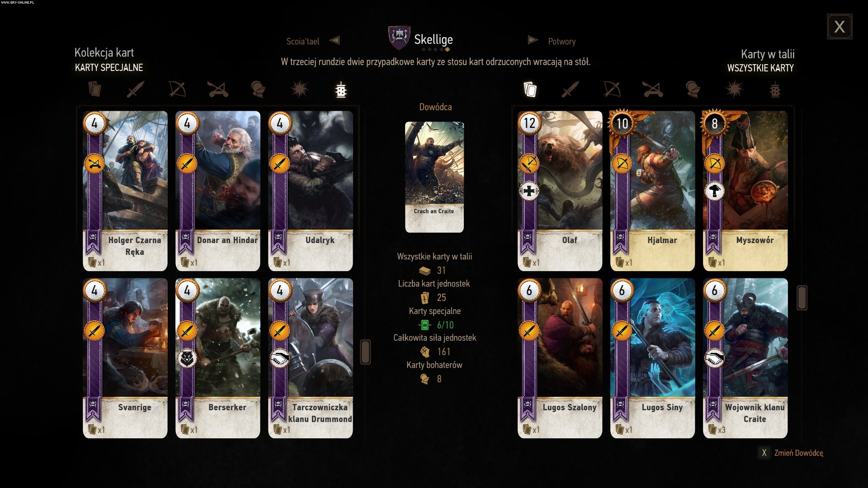Open the Scoia'tael faction deck
Viewport: 868px width, 488px height.
(302, 42)
